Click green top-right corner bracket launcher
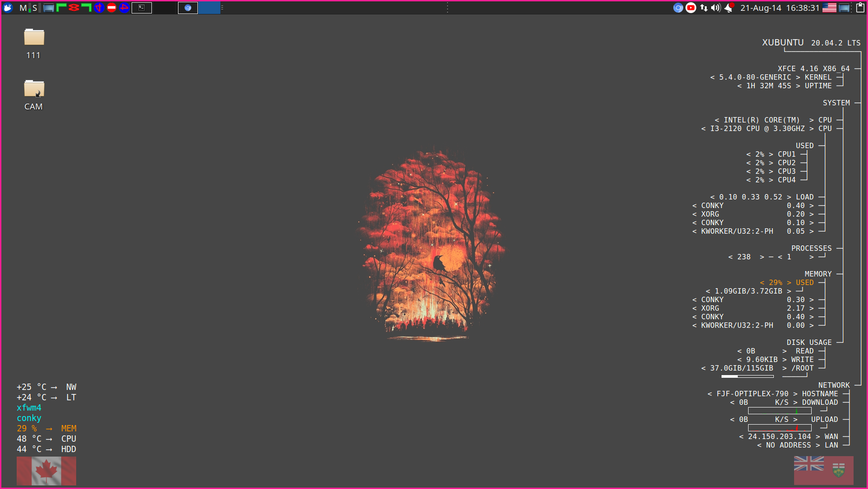This screenshot has width=868, height=489. pyautogui.click(x=87, y=8)
